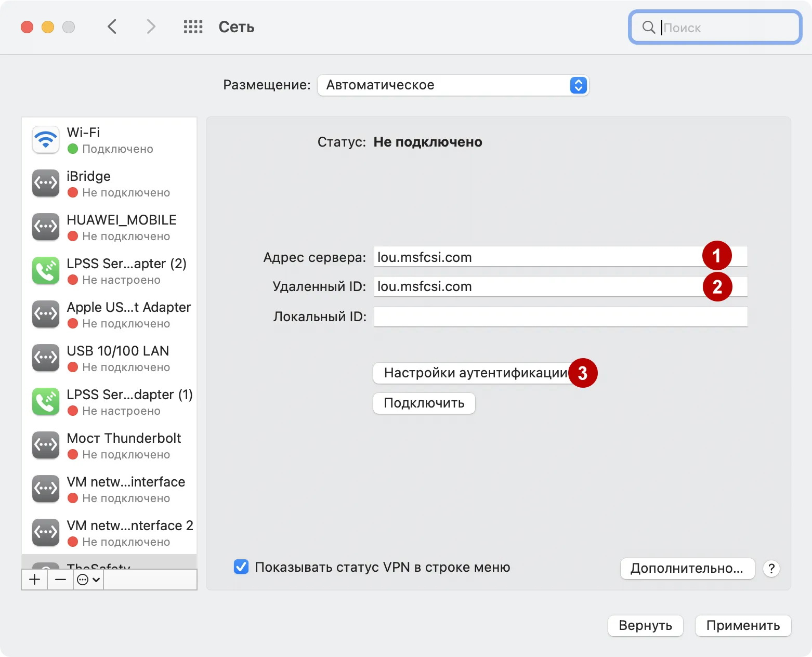Click inside the Локальный ID field
The height and width of the screenshot is (657, 812).
point(560,316)
